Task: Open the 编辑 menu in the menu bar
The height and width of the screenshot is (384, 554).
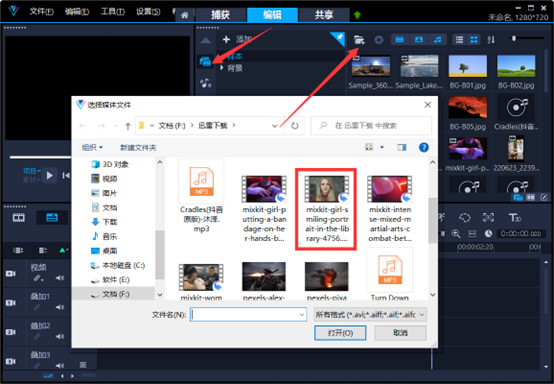Action: (77, 11)
